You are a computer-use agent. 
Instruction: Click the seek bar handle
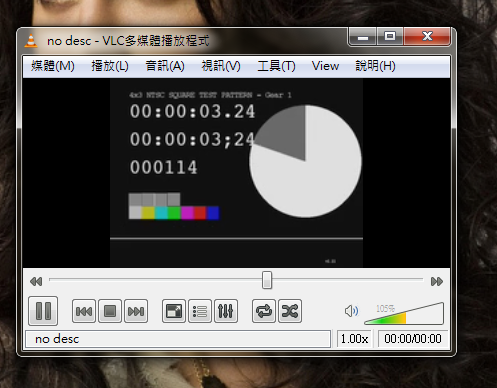coord(267,280)
